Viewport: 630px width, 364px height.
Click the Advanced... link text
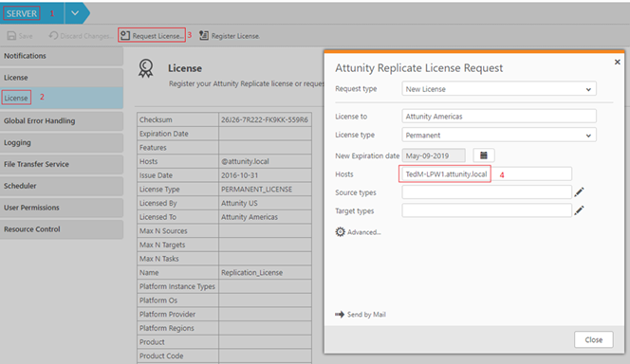364,232
